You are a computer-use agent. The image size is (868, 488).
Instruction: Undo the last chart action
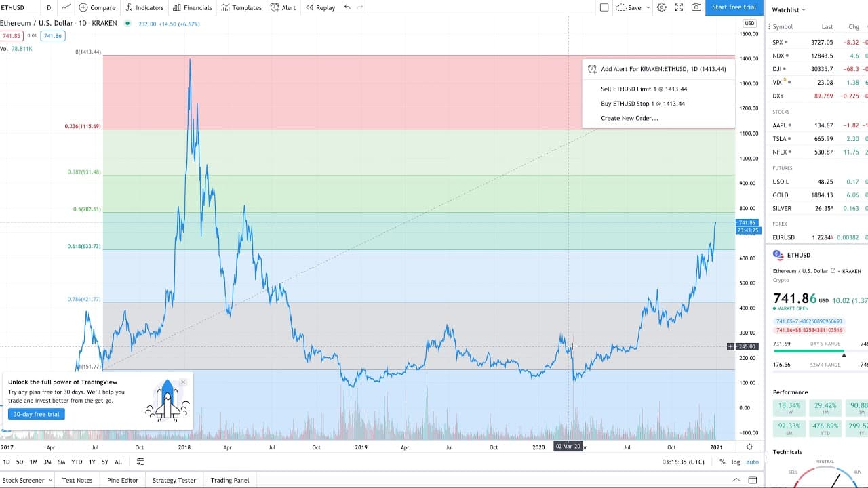pyautogui.click(x=348, y=7)
